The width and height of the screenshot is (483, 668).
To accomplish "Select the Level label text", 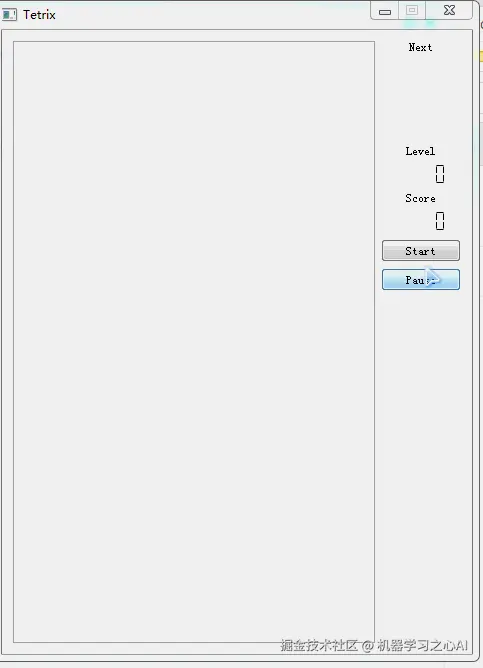I will pyautogui.click(x=420, y=151).
